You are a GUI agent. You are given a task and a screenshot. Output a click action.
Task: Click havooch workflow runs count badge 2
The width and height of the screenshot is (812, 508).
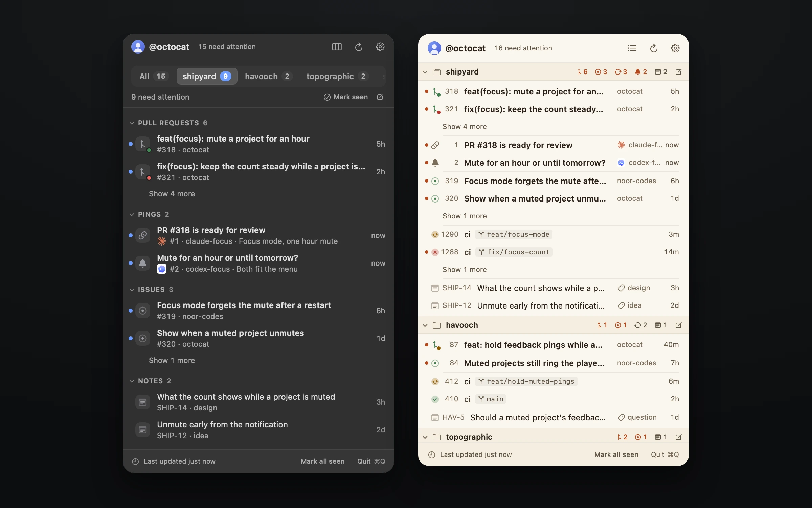(x=641, y=325)
